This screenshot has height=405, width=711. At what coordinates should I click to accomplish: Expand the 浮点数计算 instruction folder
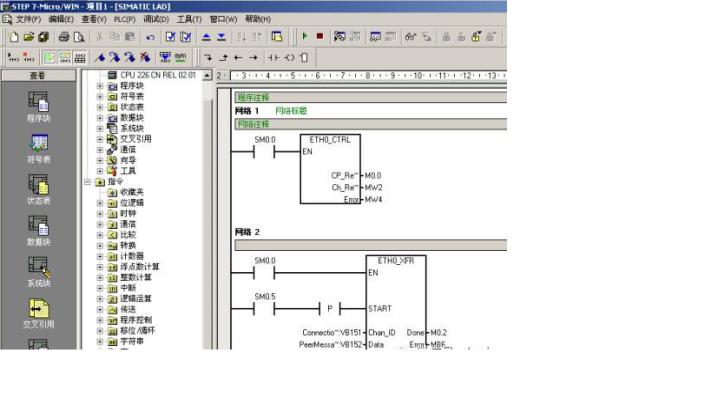click(x=100, y=267)
